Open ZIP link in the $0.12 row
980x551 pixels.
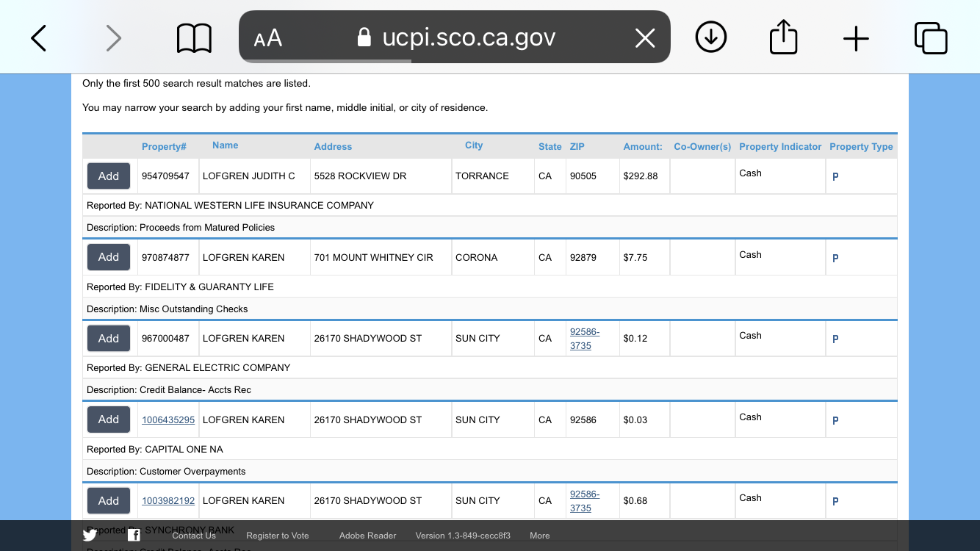tap(585, 339)
